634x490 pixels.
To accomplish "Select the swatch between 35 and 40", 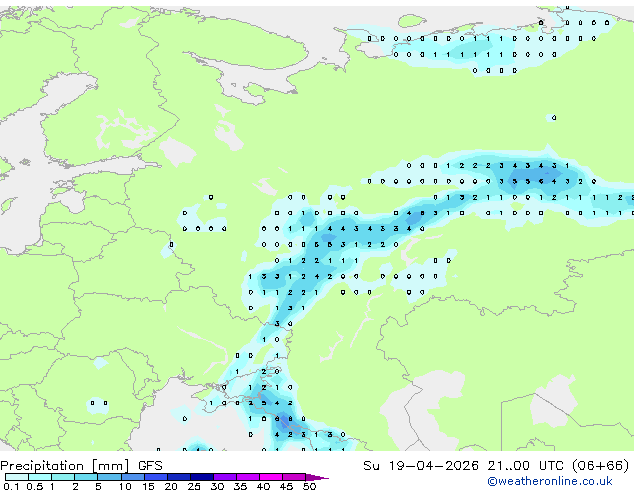I will pyautogui.click(x=248, y=477).
